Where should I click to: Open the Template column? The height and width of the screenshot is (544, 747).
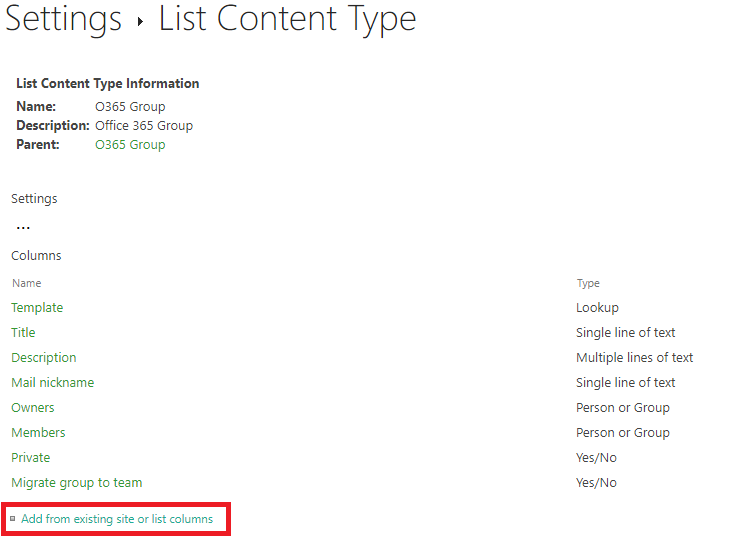pos(37,308)
